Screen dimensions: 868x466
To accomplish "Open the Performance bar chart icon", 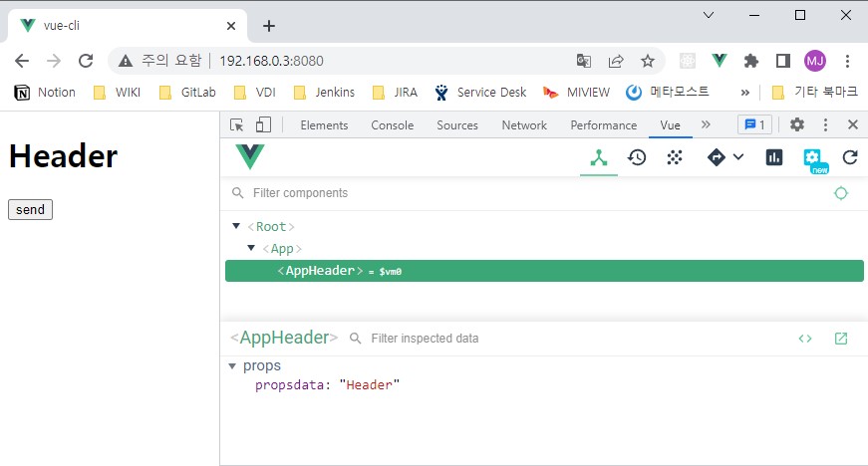I will pos(774,157).
